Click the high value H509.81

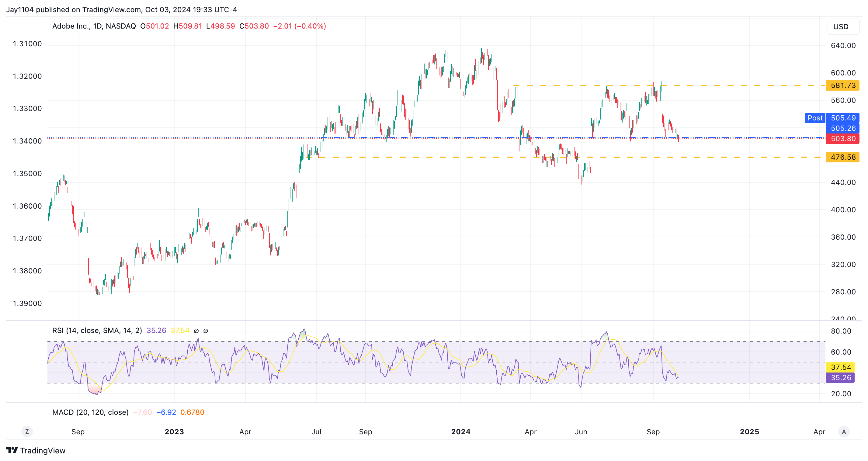pos(188,26)
